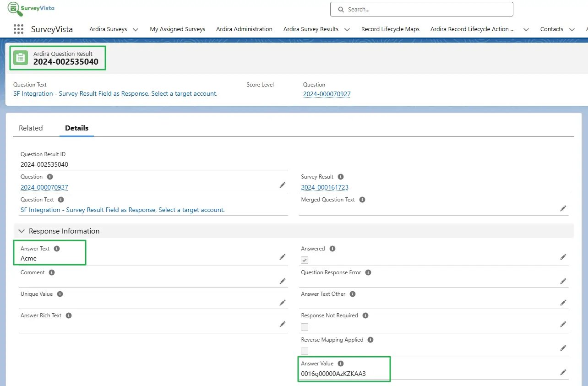The height and width of the screenshot is (386, 588).
Task: Edit the Comment field pencil icon
Action: pyautogui.click(x=283, y=281)
